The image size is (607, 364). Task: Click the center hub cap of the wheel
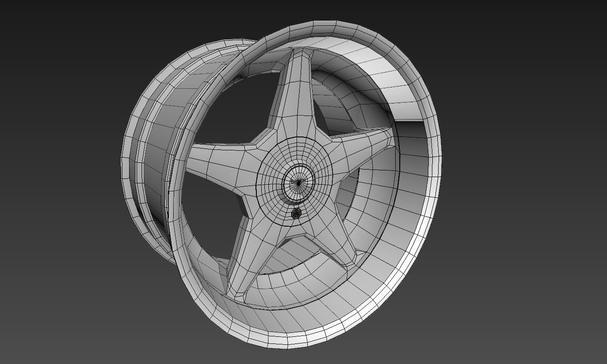coord(299,182)
